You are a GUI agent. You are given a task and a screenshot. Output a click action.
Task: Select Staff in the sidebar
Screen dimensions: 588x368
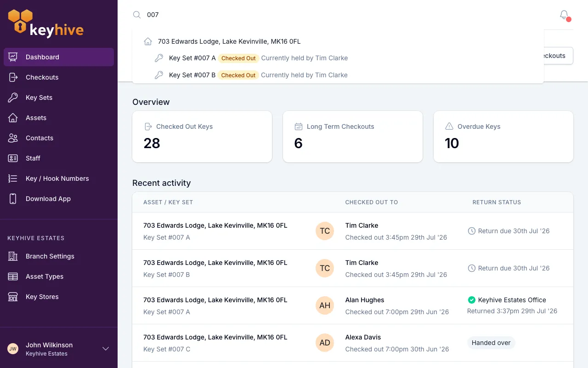pos(59,158)
